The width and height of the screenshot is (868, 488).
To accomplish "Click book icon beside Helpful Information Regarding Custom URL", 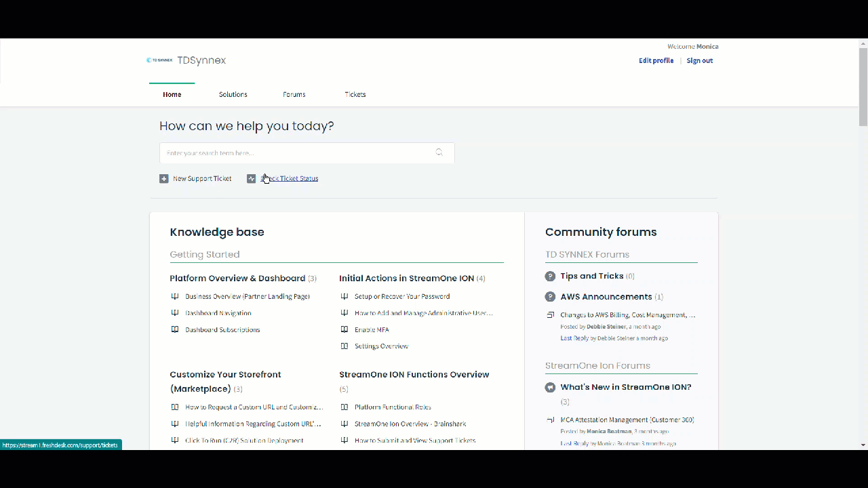I will pos(175,424).
